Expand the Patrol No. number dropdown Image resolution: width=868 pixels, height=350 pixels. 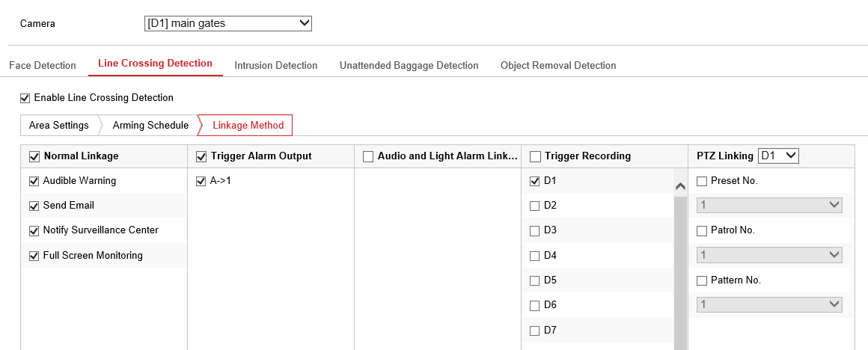coord(769,255)
